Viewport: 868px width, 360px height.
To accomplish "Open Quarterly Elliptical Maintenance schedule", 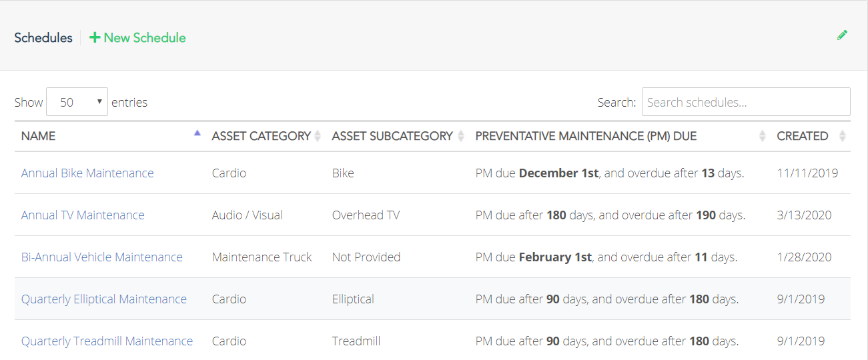I will tap(104, 299).
